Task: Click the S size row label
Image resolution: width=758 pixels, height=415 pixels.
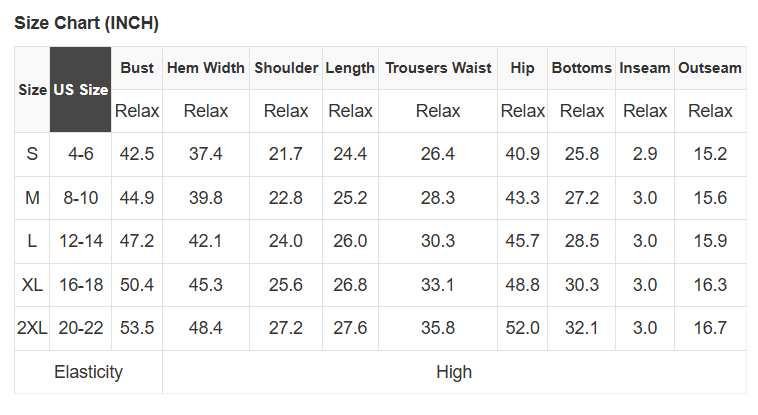Action: (x=32, y=154)
